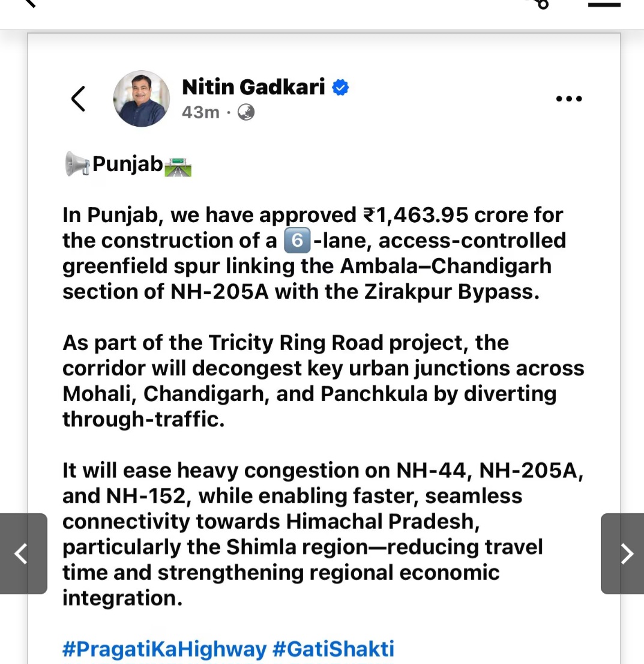Viewport: 644px width, 664px height.
Task: View Nitin Gadkari's profile picture
Action: pyautogui.click(x=142, y=98)
